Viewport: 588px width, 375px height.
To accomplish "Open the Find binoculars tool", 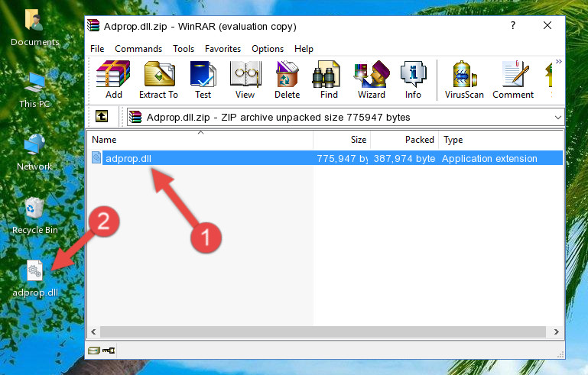I will pyautogui.click(x=329, y=79).
